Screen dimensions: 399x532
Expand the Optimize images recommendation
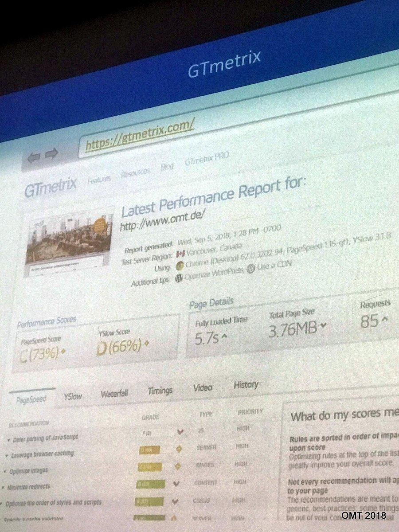pyautogui.click(x=25, y=471)
